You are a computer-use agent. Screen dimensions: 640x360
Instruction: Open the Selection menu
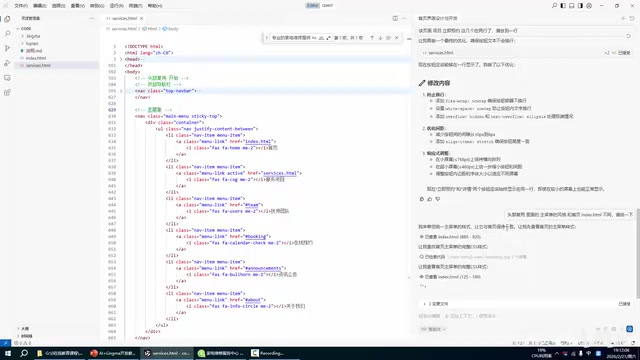59,6
